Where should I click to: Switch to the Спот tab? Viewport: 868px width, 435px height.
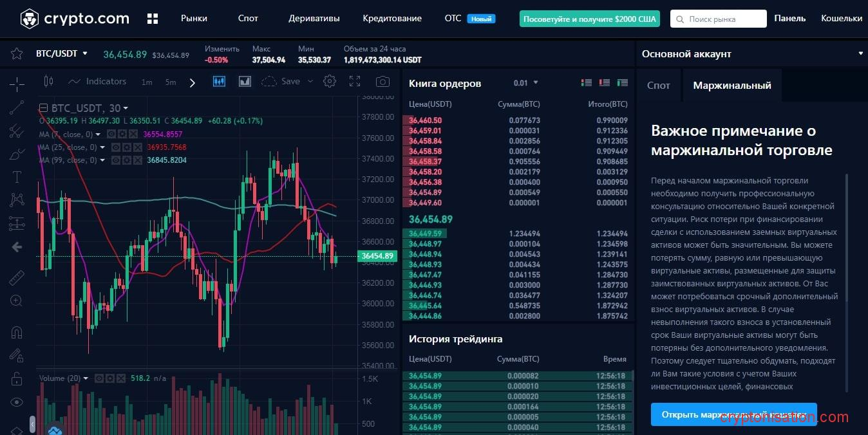pos(658,86)
